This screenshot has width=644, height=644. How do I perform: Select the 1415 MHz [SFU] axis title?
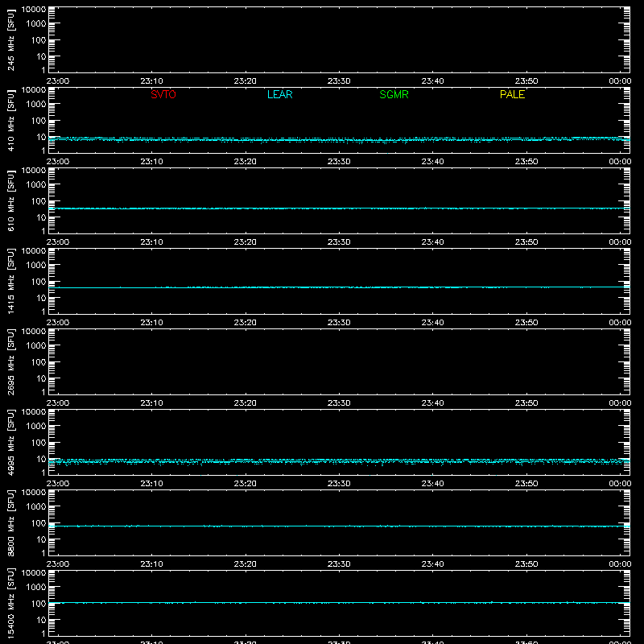[10, 281]
